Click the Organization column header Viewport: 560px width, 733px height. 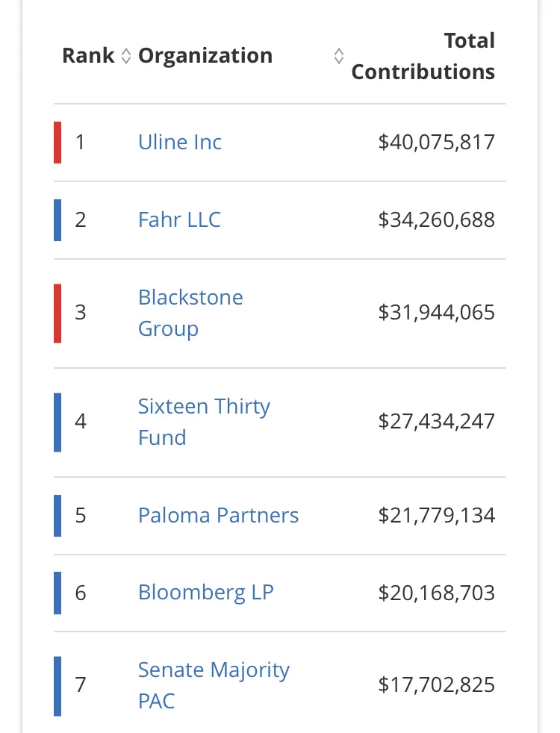point(205,56)
